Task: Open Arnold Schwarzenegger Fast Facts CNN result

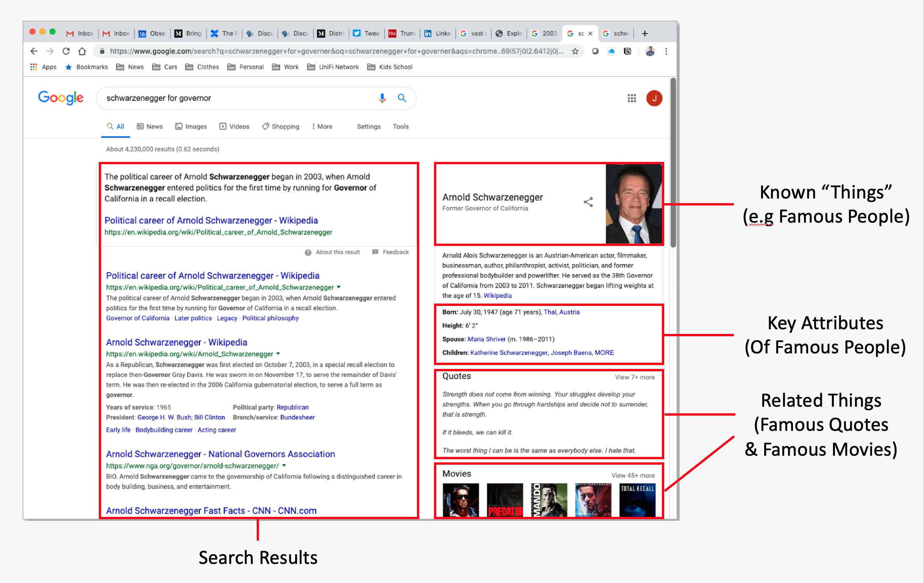Action: [x=211, y=510]
